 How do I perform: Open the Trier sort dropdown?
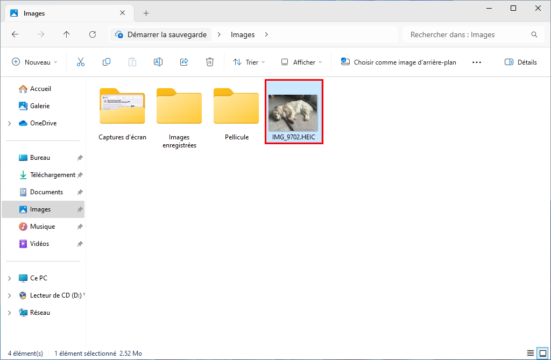click(249, 62)
